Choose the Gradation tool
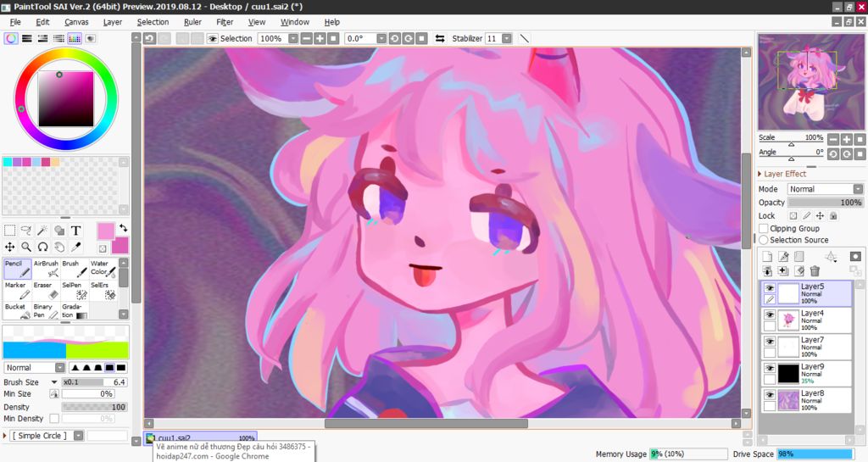Screen dimensions: 868x462 (x=75, y=310)
